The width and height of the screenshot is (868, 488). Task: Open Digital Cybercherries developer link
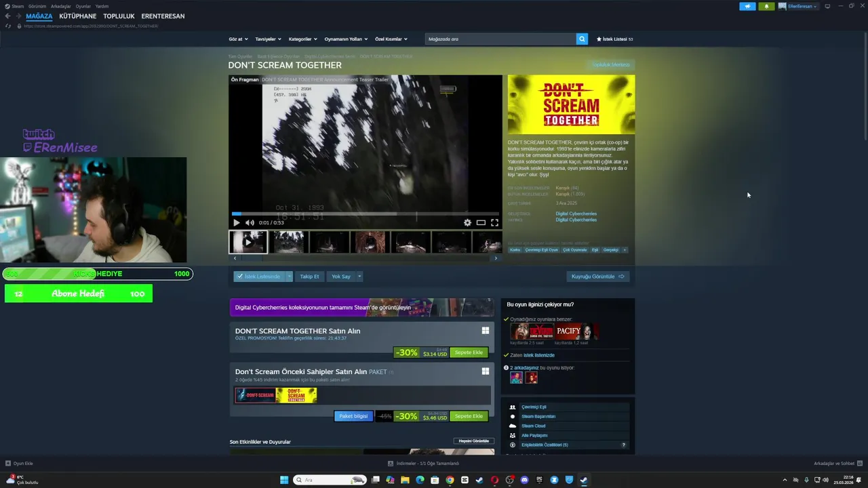click(x=576, y=213)
